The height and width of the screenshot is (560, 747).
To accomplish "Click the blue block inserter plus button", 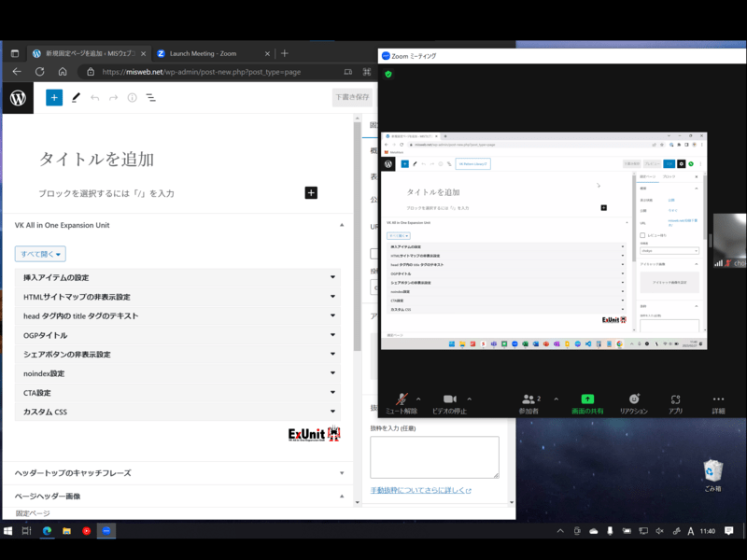I will (54, 97).
